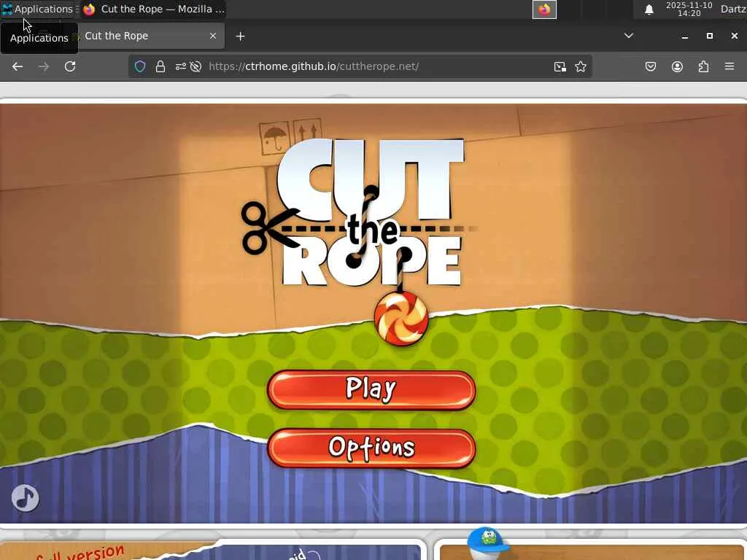
Task: Click the candy in the game logo
Action: pyautogui.click(x=401, y=319)
